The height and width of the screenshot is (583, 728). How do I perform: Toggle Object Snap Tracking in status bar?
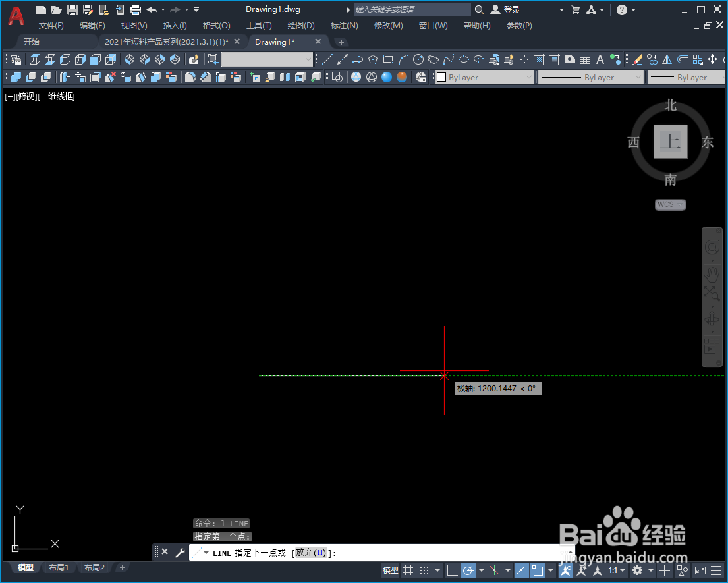[x=521, y=570]
